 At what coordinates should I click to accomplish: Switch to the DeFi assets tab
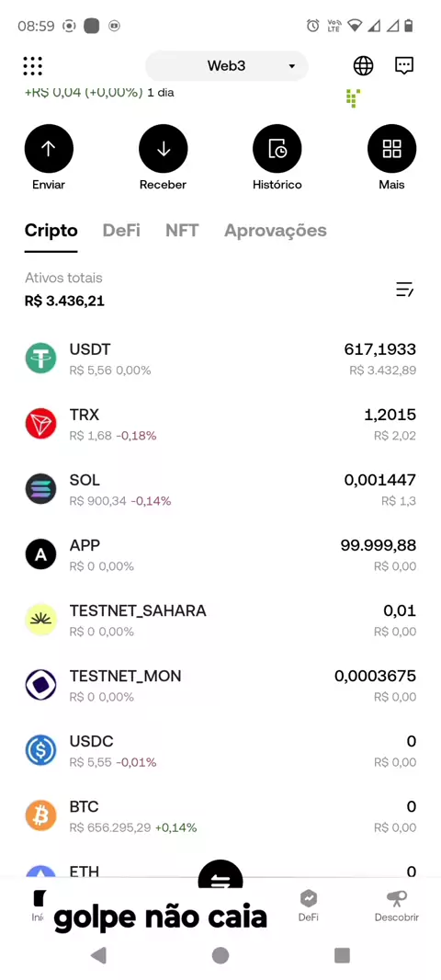point(121,231)
